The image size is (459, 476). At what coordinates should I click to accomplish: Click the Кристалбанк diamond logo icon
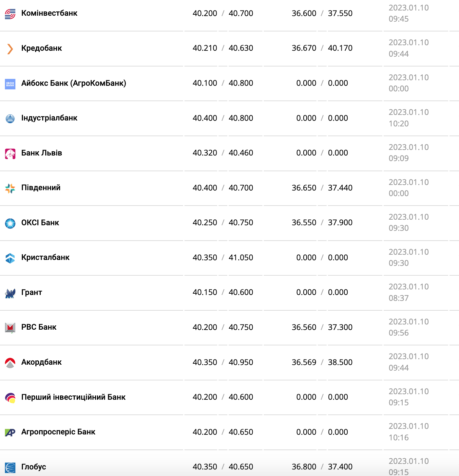[10, 258]
